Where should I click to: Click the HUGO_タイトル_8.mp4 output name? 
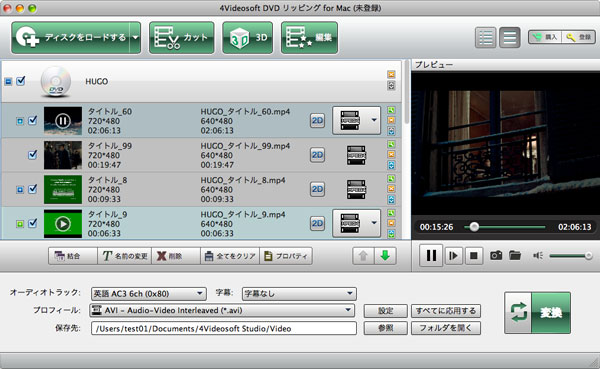coord(243,180)
